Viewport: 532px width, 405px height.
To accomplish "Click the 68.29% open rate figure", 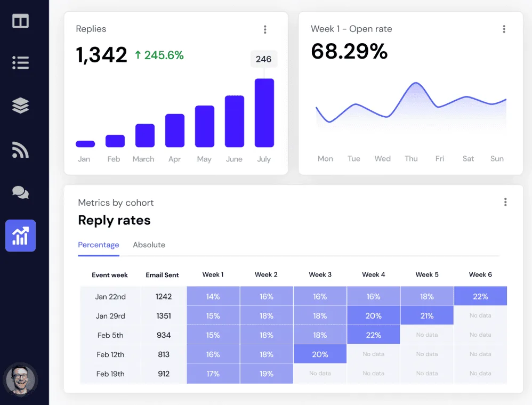I will pos(349,52).
